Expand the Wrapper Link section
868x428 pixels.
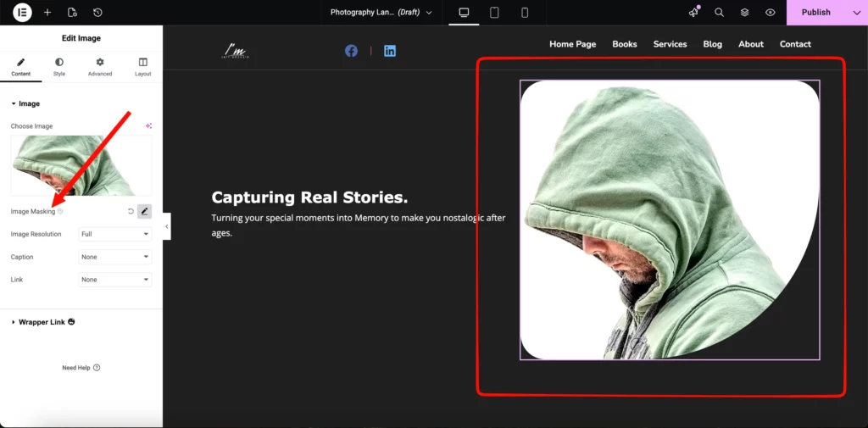pos(42,322)
